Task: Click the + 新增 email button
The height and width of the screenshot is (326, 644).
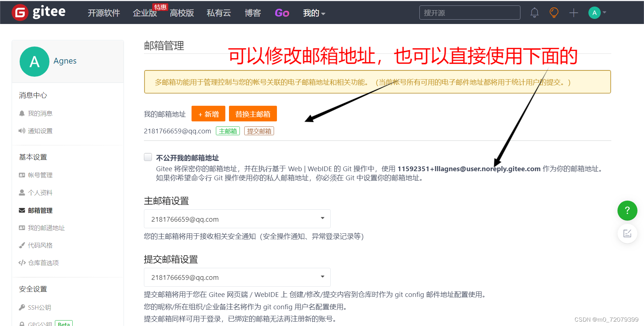Action: (208, 114)
